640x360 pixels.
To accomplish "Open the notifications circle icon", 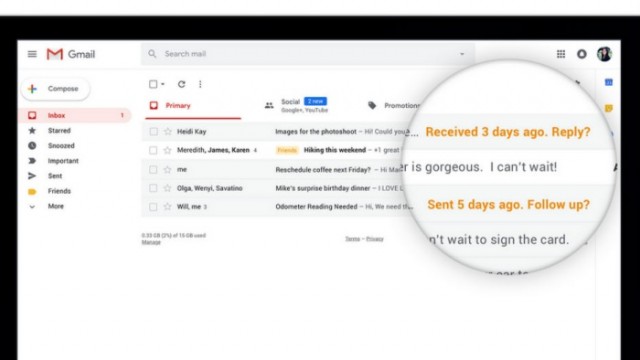I will point(582,54).
